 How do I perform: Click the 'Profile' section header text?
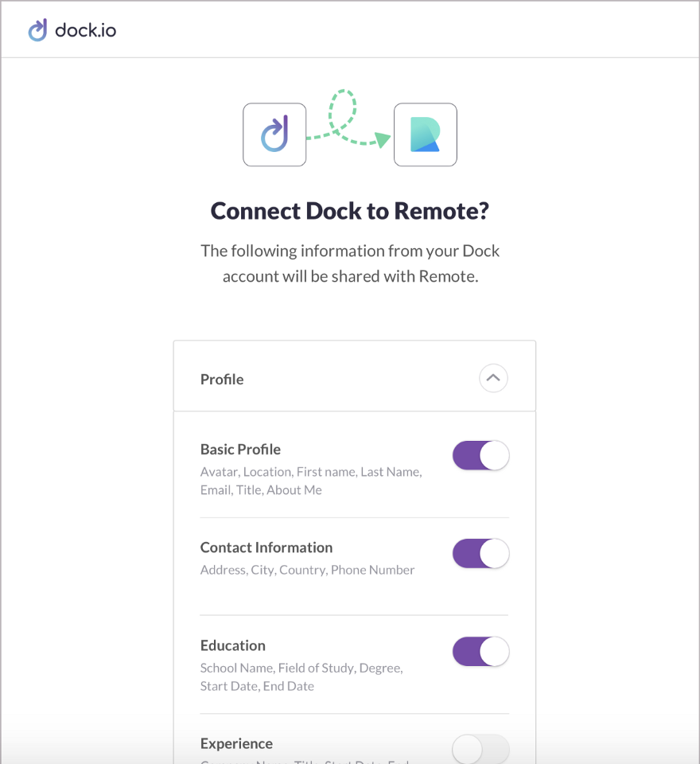pyautogui.click(x=222, y=379)
